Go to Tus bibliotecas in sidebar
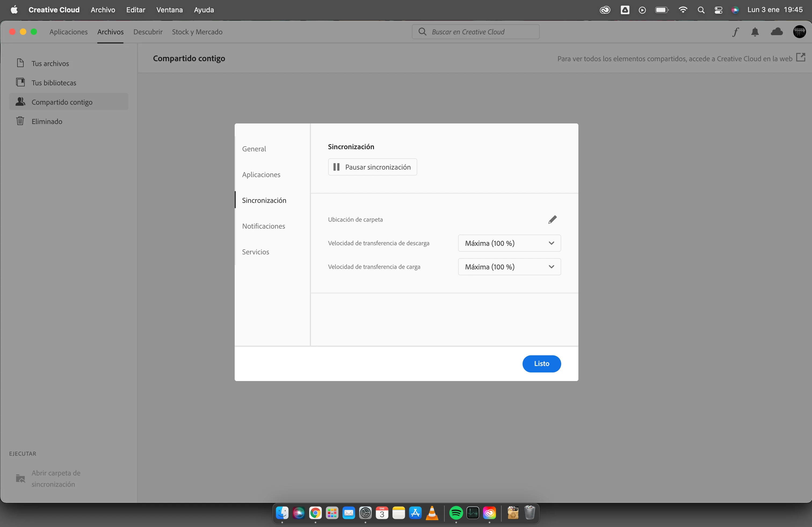The image size is (812, 527). [x=53, y=83]
